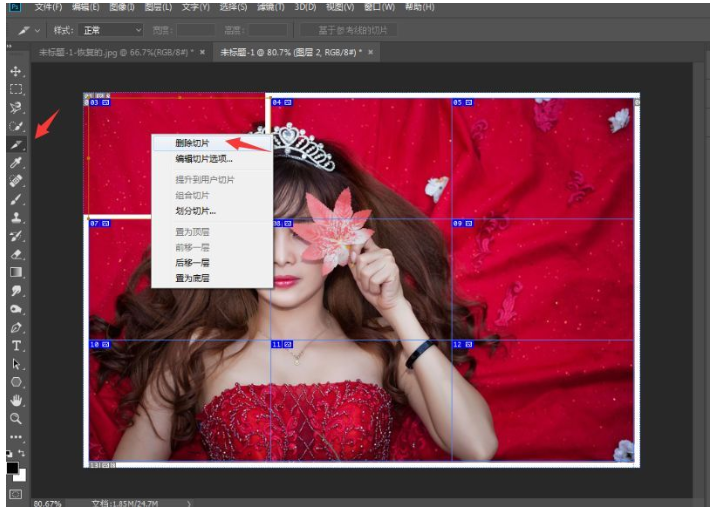Select the Clone Stamp tool
This screenshot has height=512, width=713.
(16, 217)
